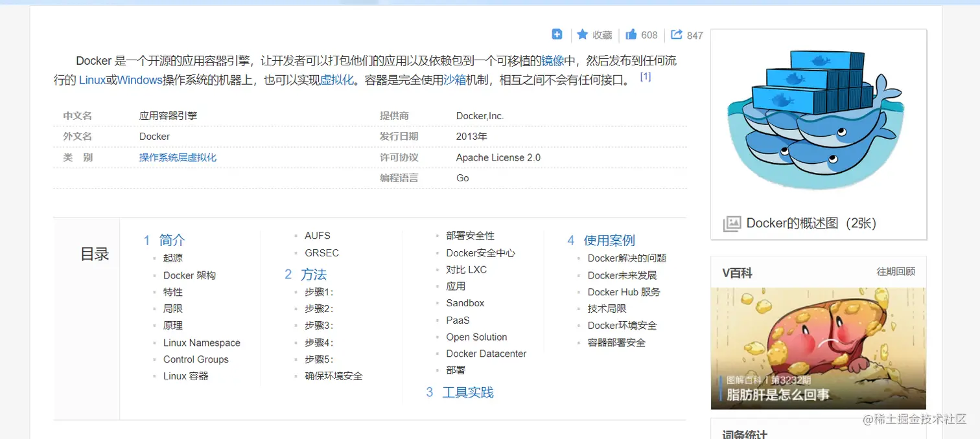Go to the 步骤5 entry
The width and height of the screenshot is (980, 439).
[319, 359]
